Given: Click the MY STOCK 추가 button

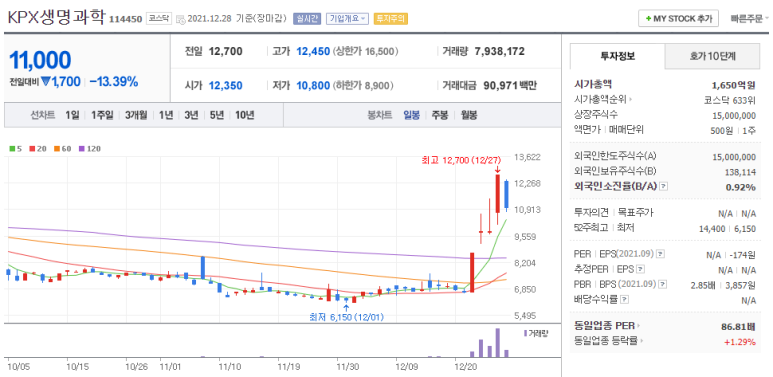Looking at the screenshot, I should point(678,19).
